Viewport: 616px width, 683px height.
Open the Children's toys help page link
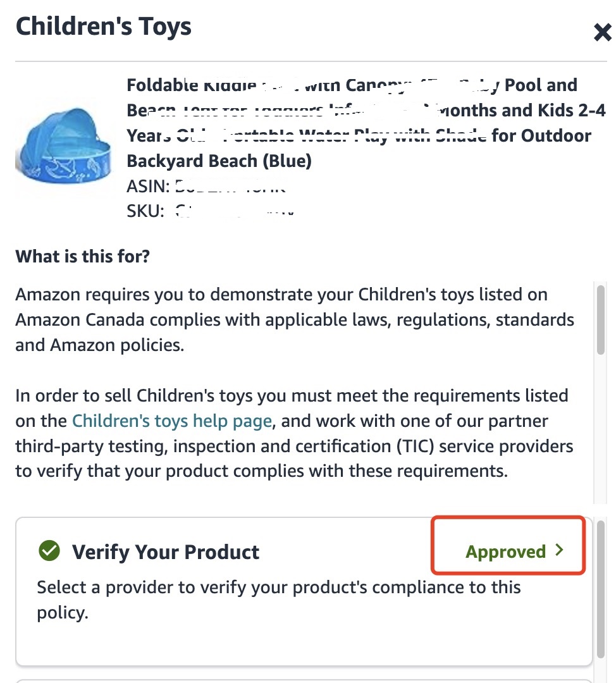[172, 421]
